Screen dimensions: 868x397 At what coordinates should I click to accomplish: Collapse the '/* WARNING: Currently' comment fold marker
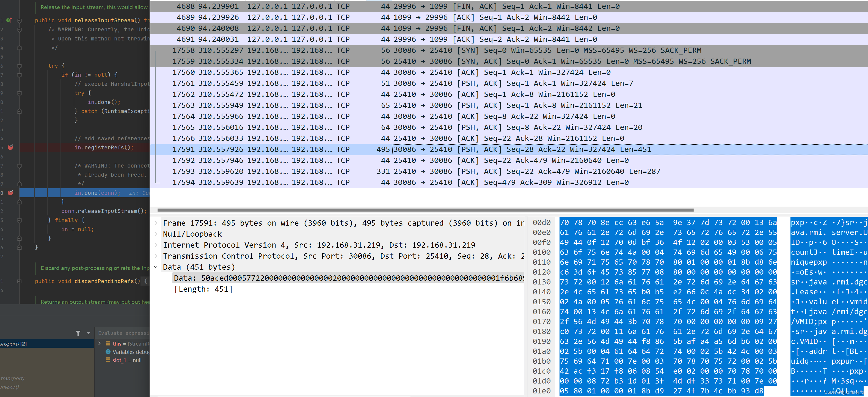(x=20, y=30)
